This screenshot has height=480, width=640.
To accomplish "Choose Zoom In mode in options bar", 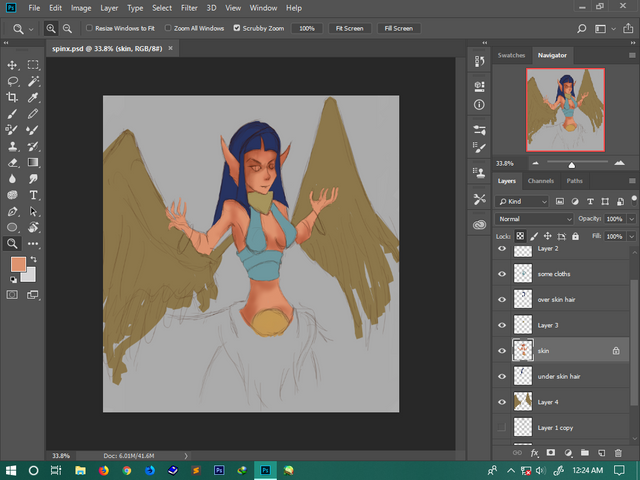I will coord(51,29).
